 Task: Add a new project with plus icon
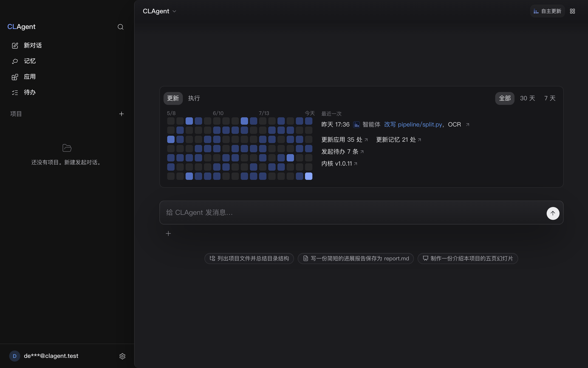point(122,114)
